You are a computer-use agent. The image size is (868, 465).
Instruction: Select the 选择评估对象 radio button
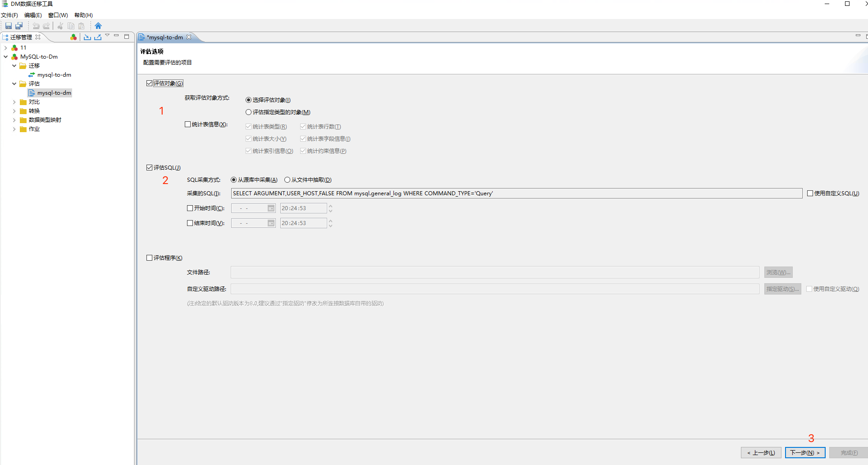point(248,100)
